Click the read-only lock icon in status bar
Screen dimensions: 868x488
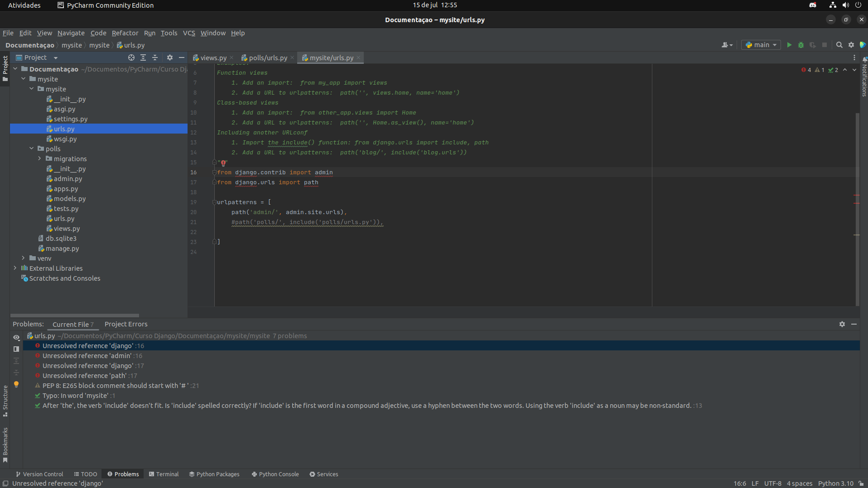(861, 483)
